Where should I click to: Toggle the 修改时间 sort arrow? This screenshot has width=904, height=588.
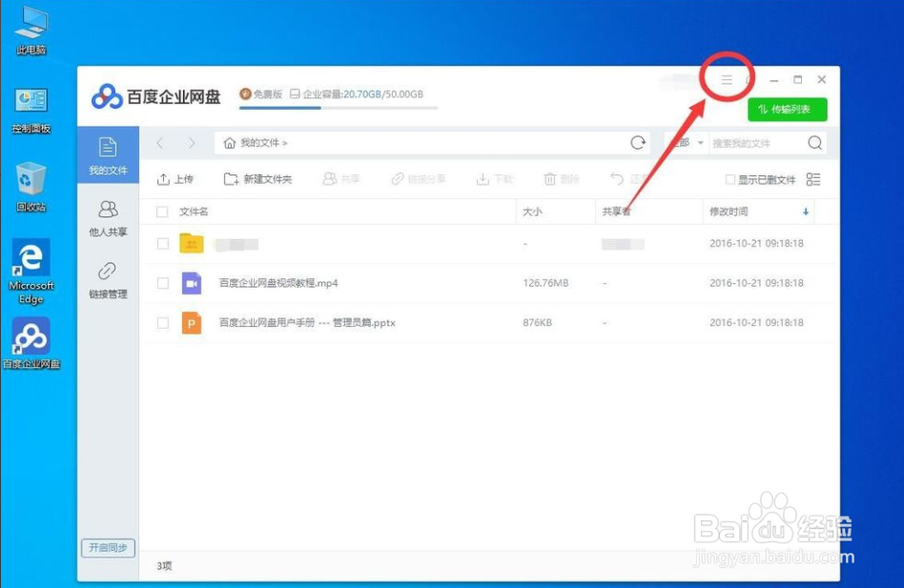click(x=805, y=211)
